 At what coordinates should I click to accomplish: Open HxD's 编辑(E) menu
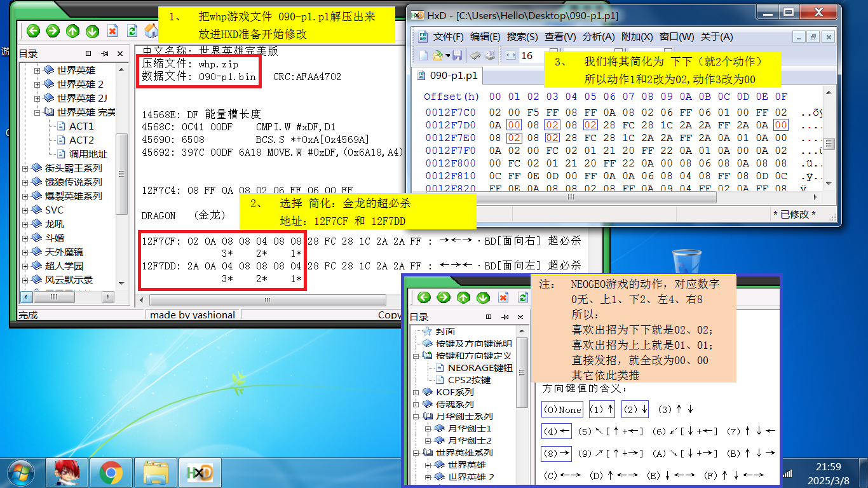(x=485, y=37)
